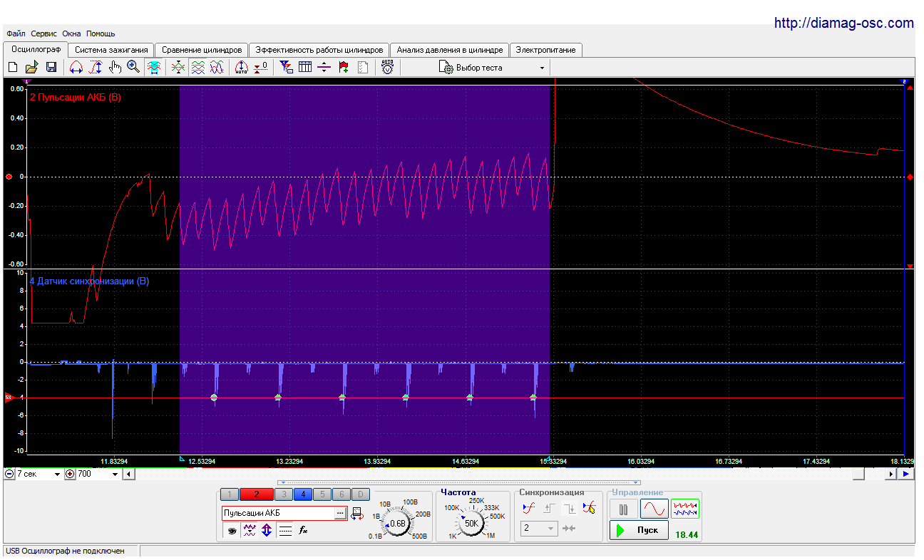Click the line style icon in channel panel
The height and width of the screenshot is (560, 924).
[x=285, y=531]
